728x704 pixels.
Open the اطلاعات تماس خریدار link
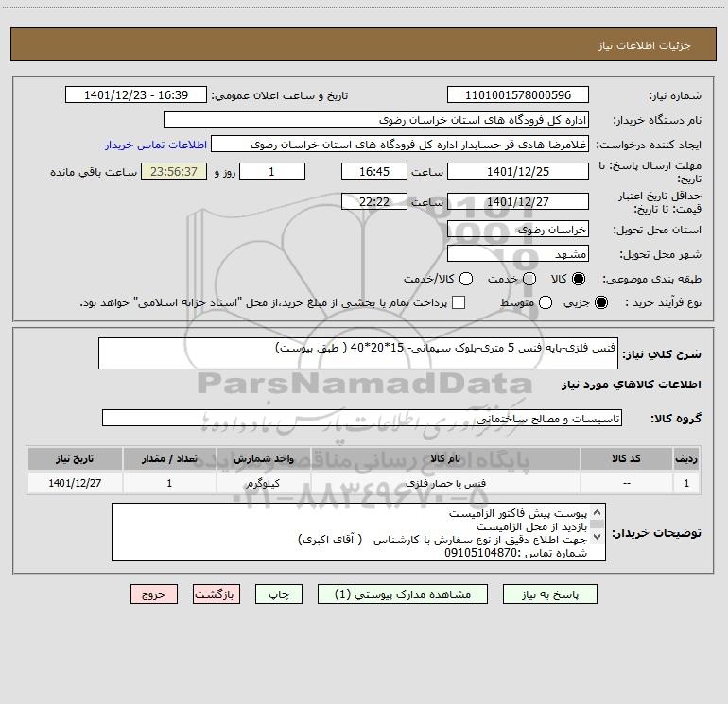pyautogui.click(x=156, y=145)
